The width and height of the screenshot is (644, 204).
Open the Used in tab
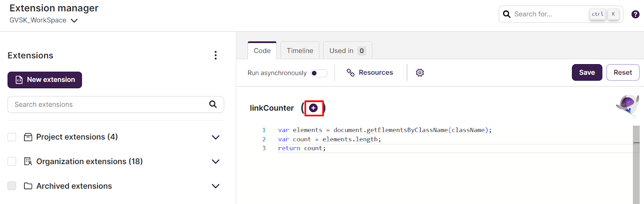(x=348, y=50)
